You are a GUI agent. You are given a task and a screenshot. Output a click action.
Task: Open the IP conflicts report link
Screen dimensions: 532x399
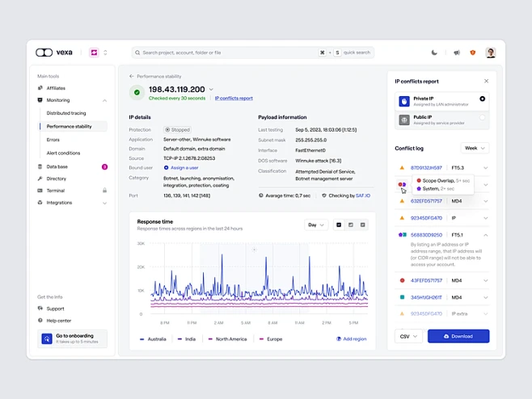pos(234,99)
